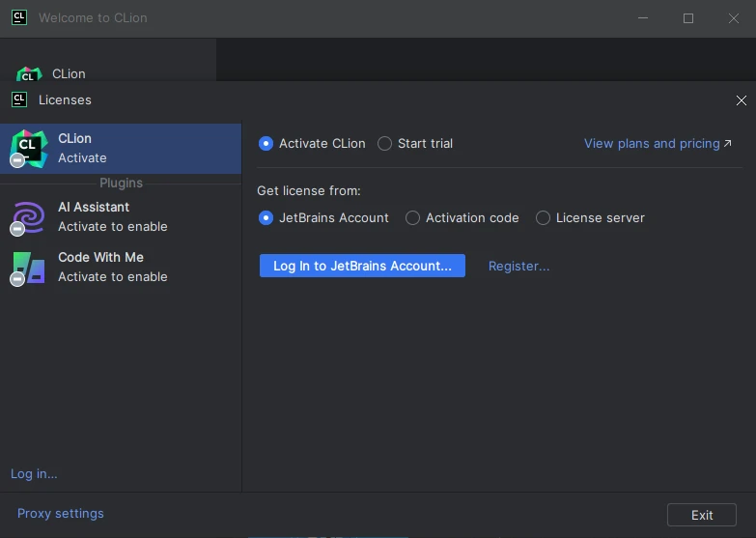This screenshot has width=756, height=538.
Task: Select the Activate CLion radio option
Action: pyautogui.click(x=266, y=144)
